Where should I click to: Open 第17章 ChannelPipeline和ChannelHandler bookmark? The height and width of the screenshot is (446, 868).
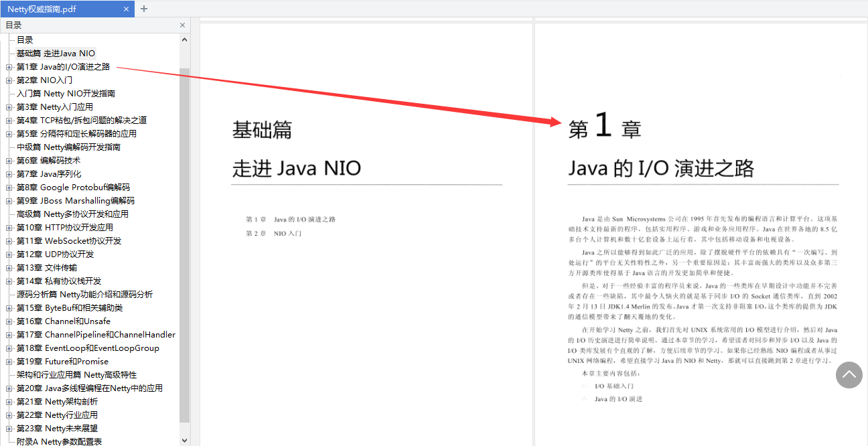tap(96, 335)
